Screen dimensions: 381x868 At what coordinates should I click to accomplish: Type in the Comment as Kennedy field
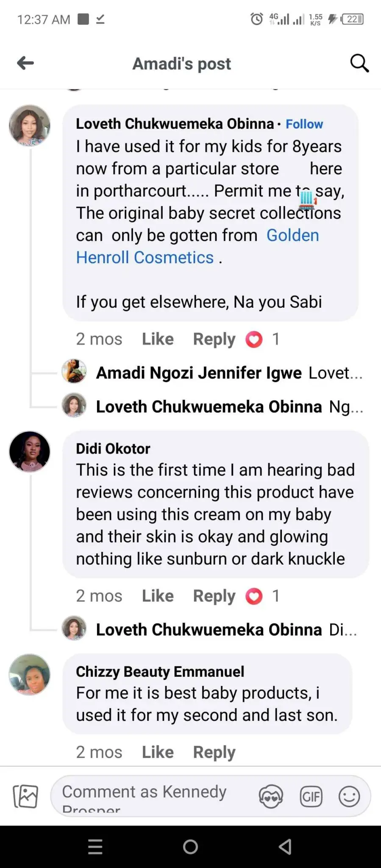point(153,796)
